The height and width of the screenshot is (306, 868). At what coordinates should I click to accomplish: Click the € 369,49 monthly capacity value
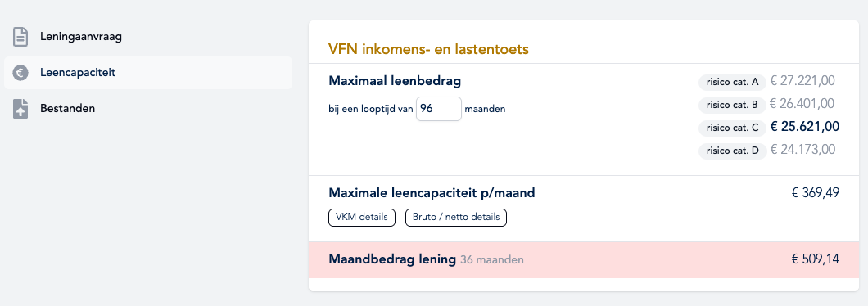[816, 193]
